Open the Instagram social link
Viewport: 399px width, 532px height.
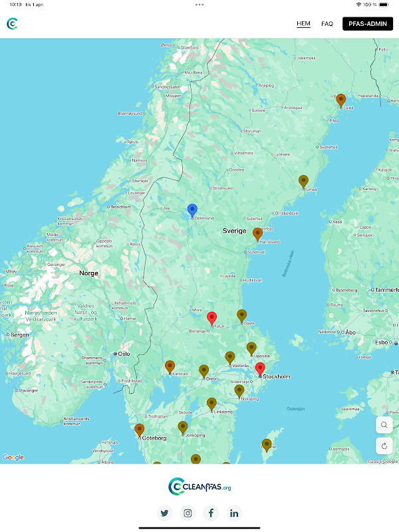188,513
